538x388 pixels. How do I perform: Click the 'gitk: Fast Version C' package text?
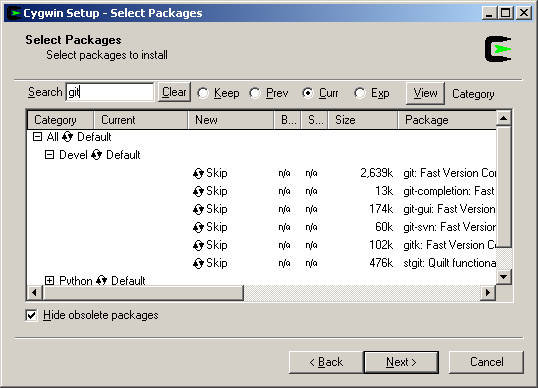(449, 245)
